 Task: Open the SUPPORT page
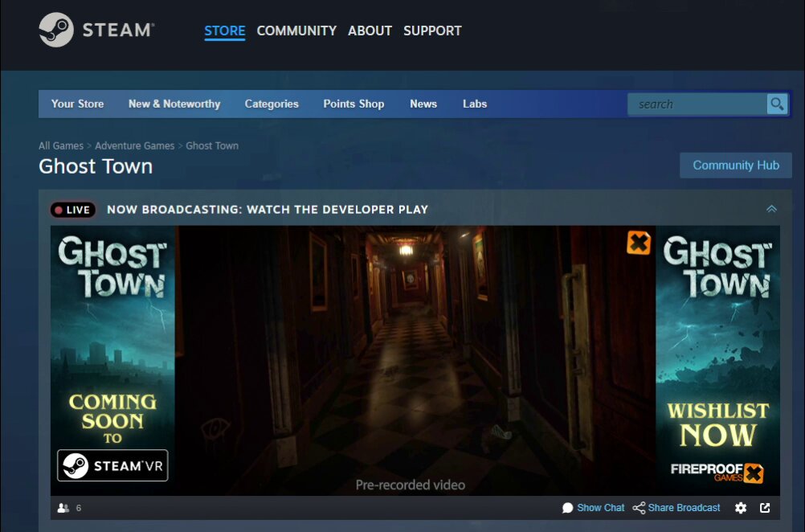(432, 31)
